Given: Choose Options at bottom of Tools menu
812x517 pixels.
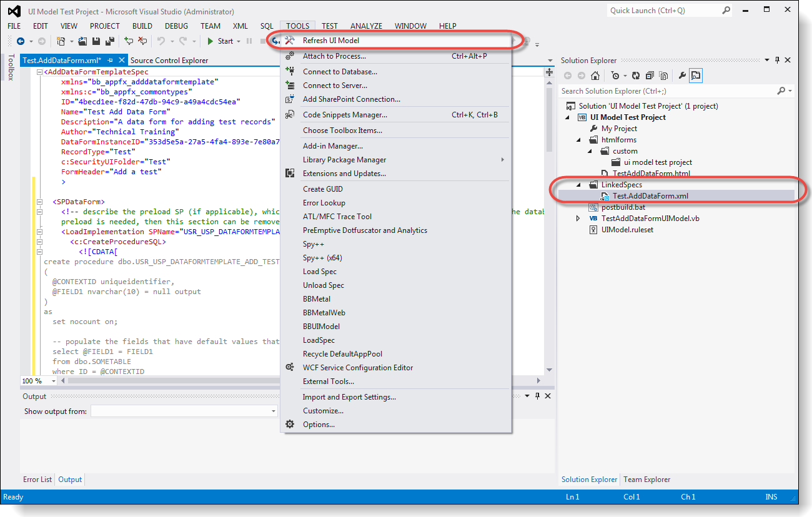Looking at the screenshot, I should point(396,425).
